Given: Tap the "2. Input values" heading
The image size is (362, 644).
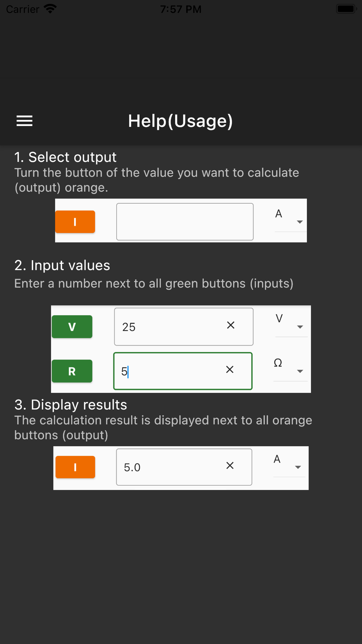Looking at the screenshot, I should point(62,265).
